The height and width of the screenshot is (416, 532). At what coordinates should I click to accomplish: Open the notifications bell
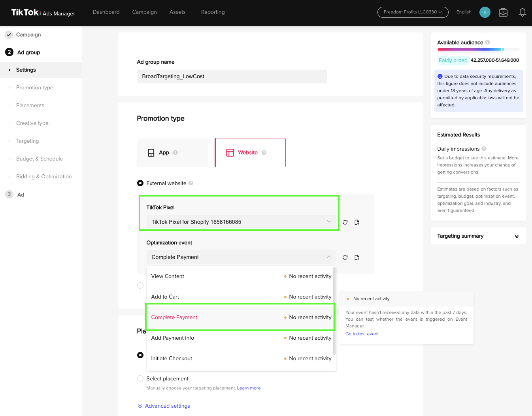522,12
